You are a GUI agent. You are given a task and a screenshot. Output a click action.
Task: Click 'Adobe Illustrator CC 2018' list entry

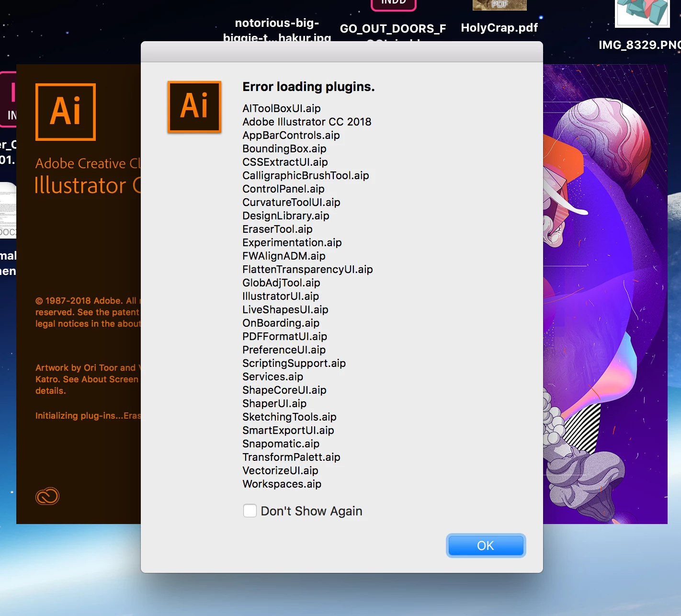307,122
